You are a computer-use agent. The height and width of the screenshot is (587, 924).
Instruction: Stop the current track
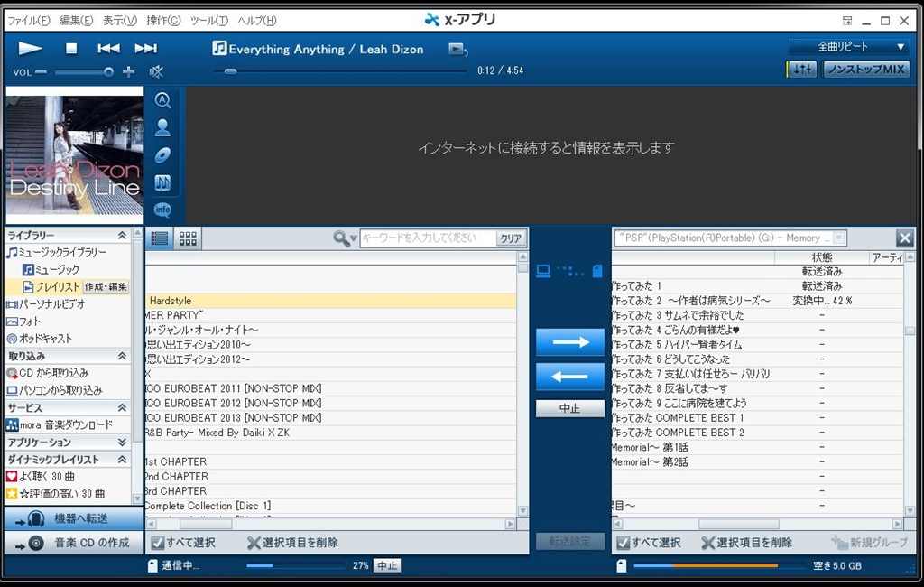71,49
